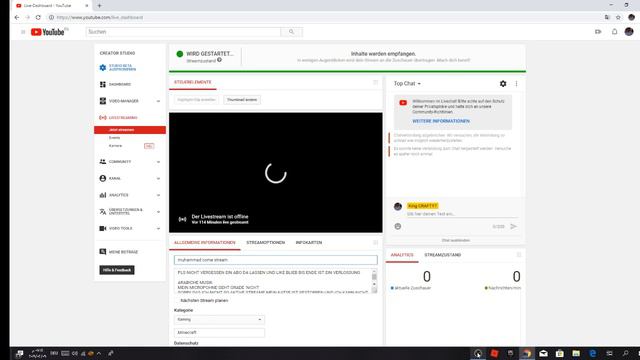Toggle Nächsten Stream planen checkbox
This screenshot has height=360, width=640.
177,300
